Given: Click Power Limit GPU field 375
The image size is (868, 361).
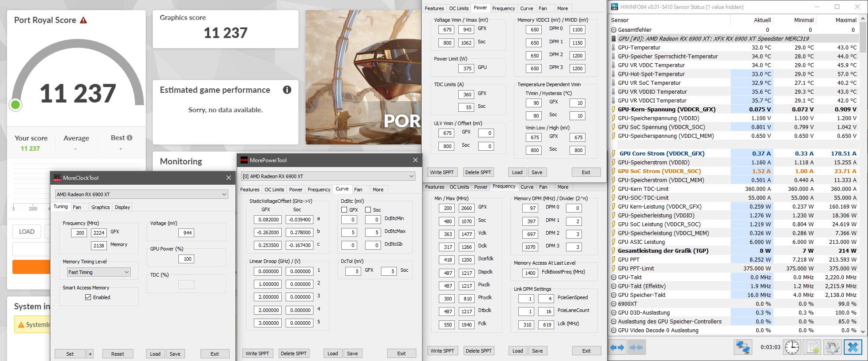Looking at the screenshot, I should point(467,68).
